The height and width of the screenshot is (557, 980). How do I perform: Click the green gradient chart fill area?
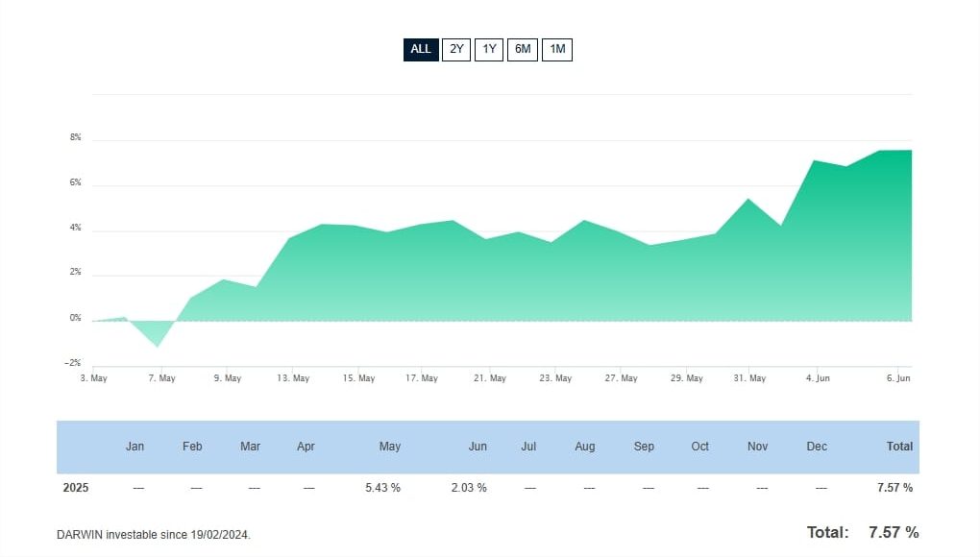[480, 278]
